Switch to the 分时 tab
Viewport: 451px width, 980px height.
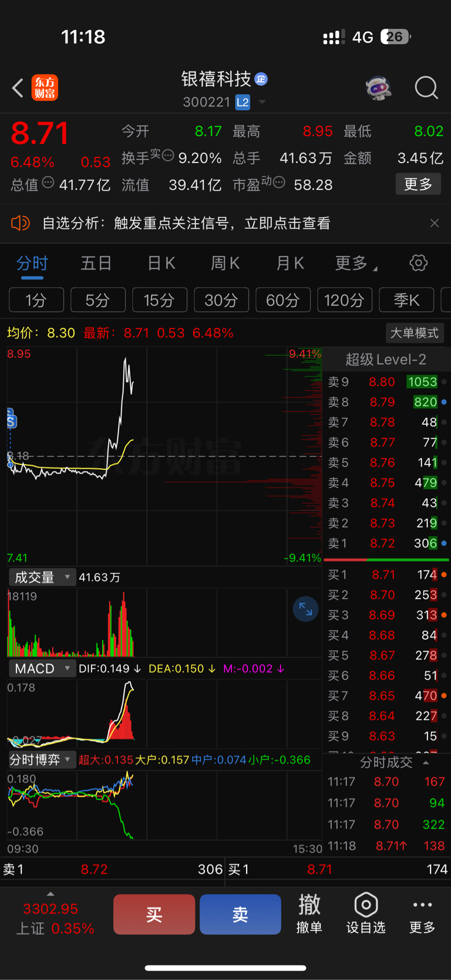(32, 263)
